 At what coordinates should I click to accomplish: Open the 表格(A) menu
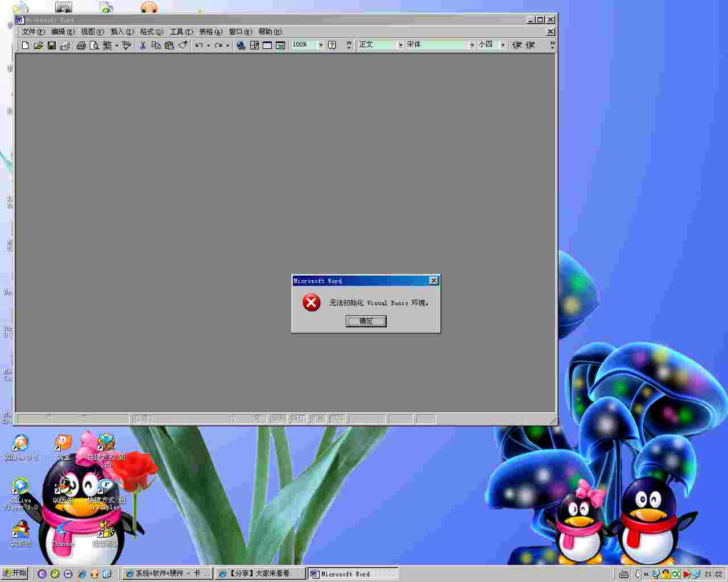point(210,32)
